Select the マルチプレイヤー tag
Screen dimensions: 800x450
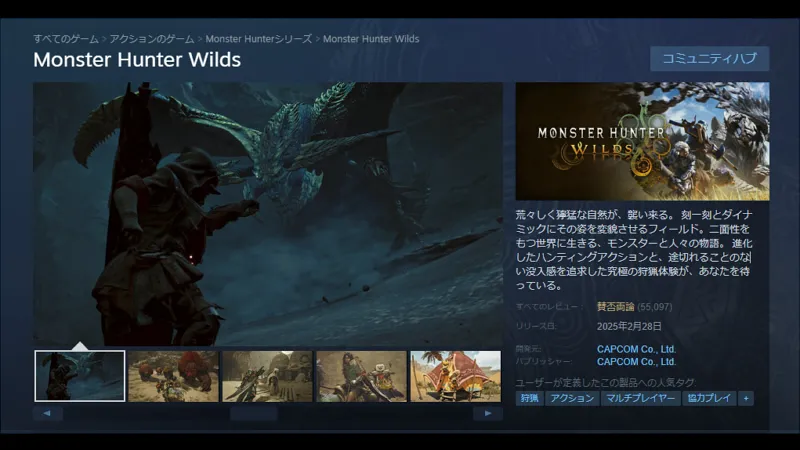(x=641, y=398)
